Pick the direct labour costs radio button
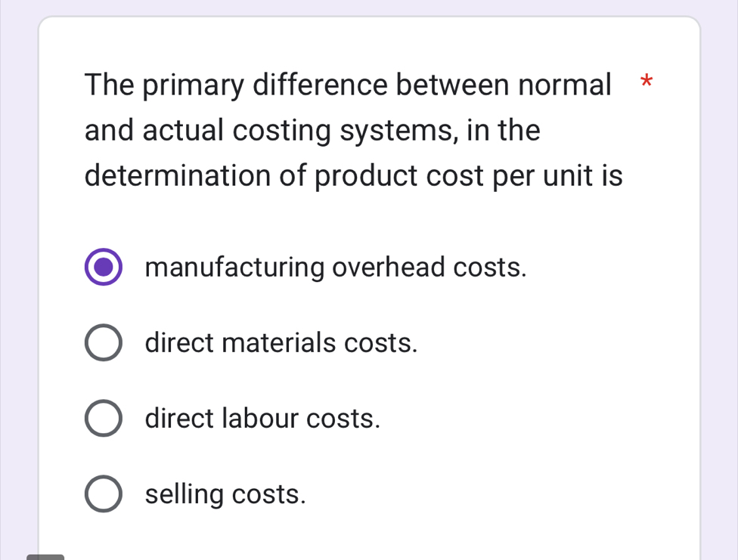 pos(103,419)
